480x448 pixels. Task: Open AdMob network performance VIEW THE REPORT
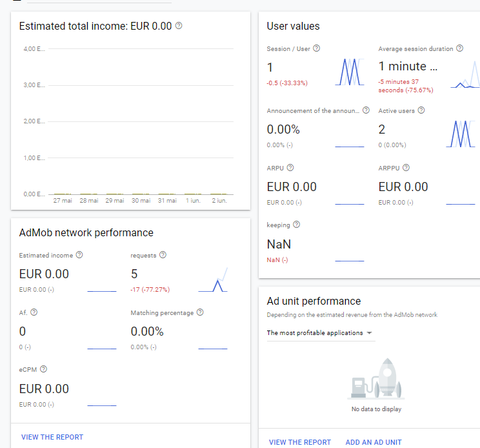(52, 437)
